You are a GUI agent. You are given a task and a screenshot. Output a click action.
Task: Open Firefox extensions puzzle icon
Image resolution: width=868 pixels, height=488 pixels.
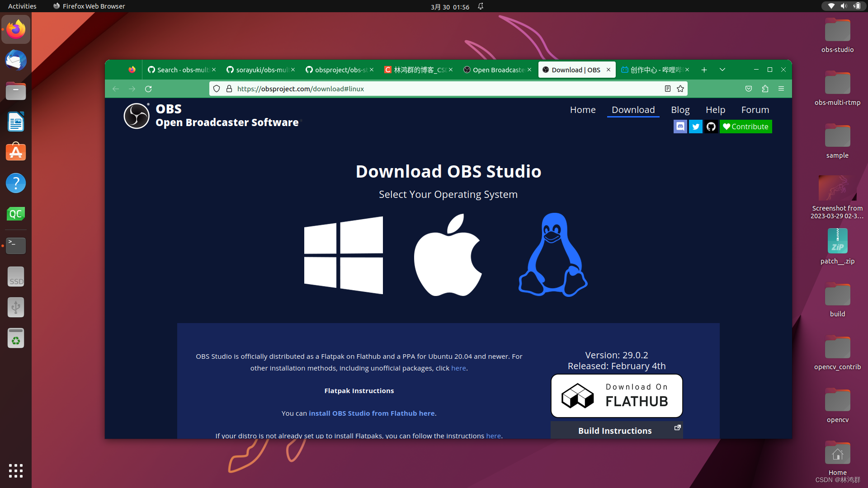(765, 89)
